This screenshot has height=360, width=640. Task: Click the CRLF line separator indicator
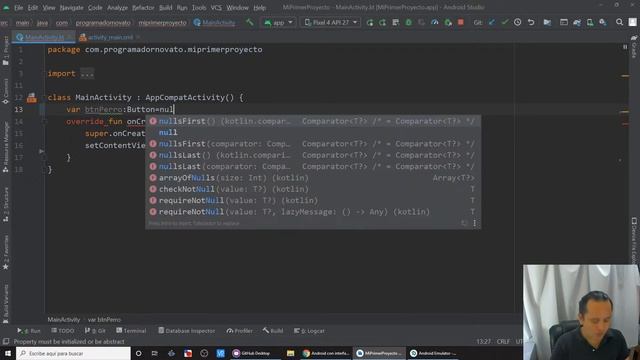(x=503, y=341)
